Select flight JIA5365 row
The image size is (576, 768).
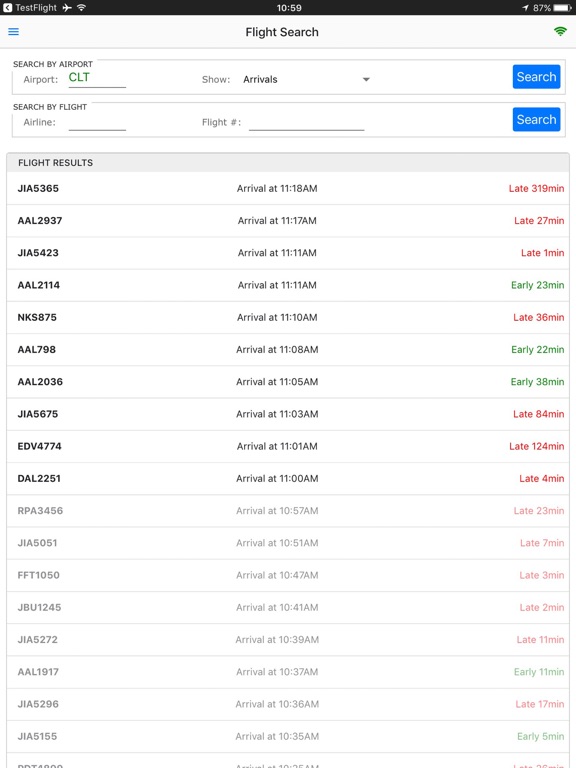288,189
